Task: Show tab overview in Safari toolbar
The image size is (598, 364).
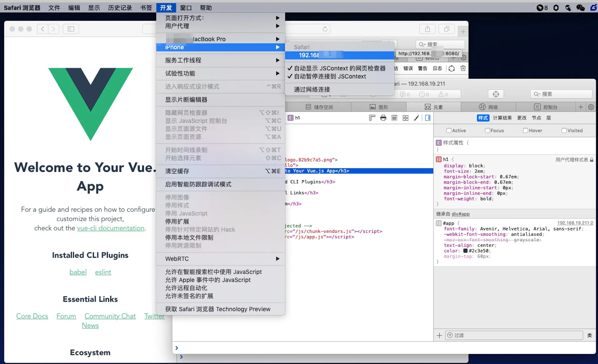Action: pos(447,29)
